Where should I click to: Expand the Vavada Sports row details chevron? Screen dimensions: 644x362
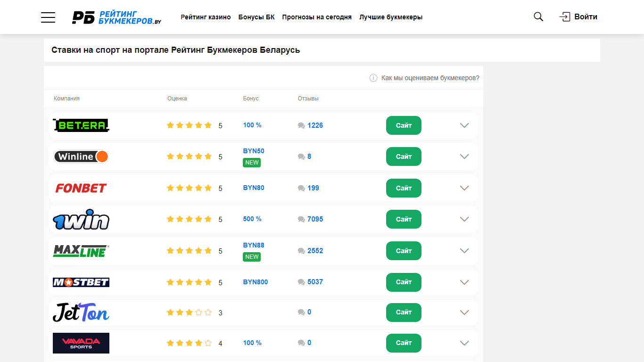[464, 343]
